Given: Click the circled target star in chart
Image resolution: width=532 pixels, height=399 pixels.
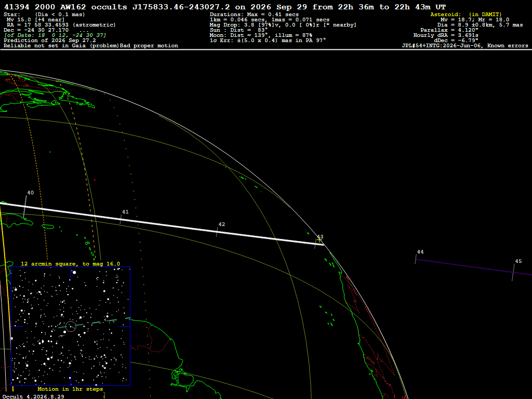Looking at the screenshot, I should pos(71,326).
